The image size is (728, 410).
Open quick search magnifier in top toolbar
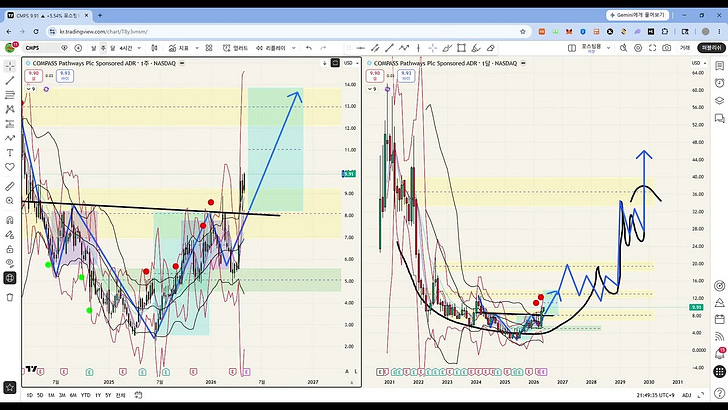pos(624,48)
